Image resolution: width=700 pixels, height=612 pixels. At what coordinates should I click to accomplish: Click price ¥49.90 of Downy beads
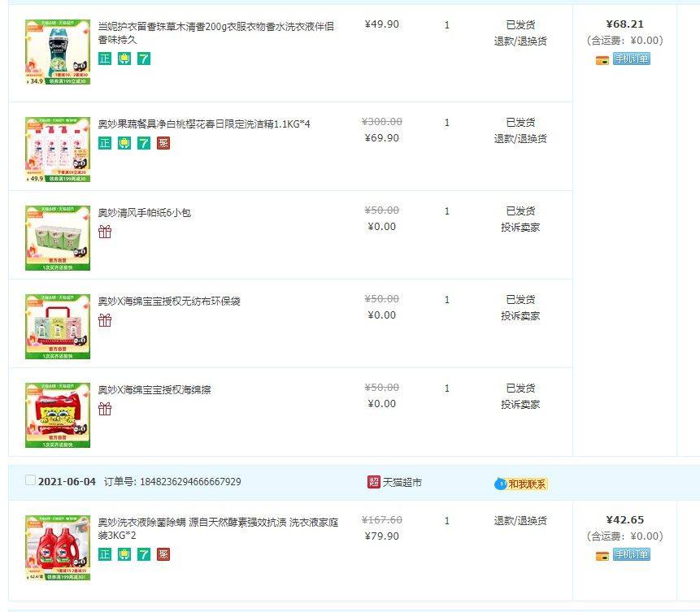(x=381, y=24)
